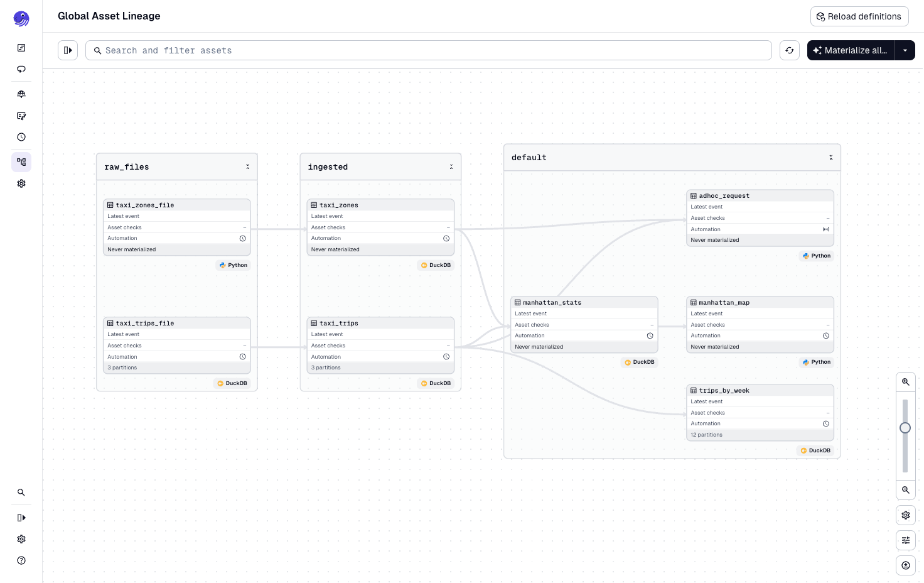The image size is (924, 583).
Task: Collapse the default asset group
Action: click(831, 157)
